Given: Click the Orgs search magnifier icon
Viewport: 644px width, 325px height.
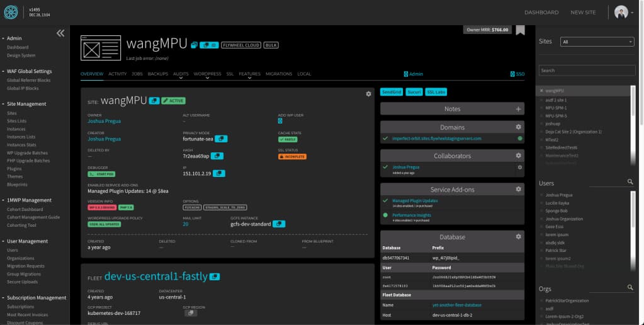Looking at the screenshot, I should tap(630, 288).
